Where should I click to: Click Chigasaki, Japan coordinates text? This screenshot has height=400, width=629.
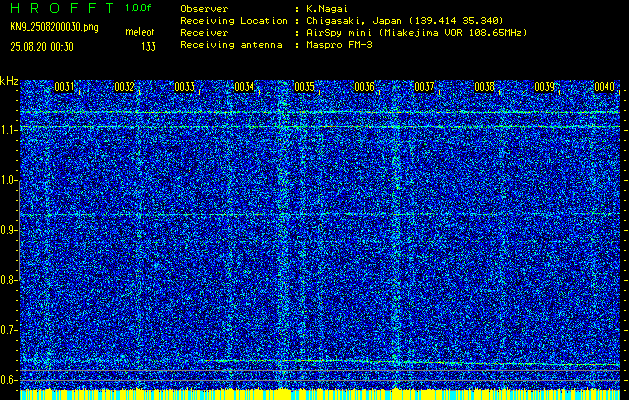tap(404, 21)
